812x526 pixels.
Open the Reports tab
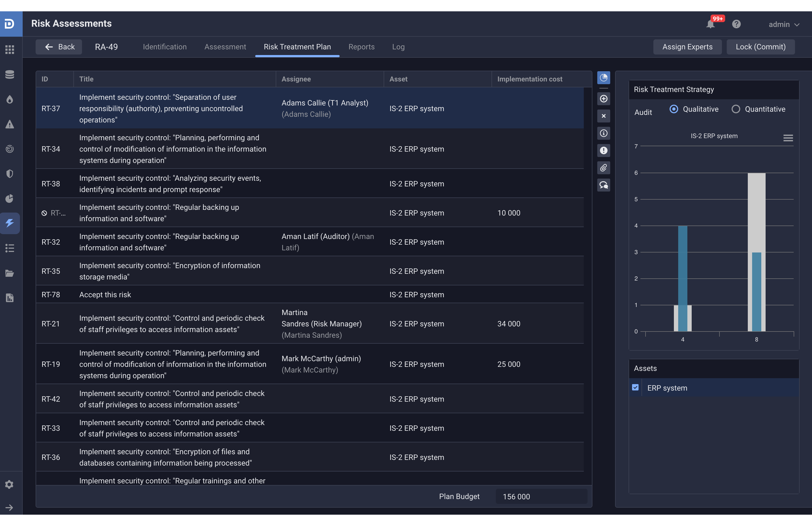click(x=361, y=47)
